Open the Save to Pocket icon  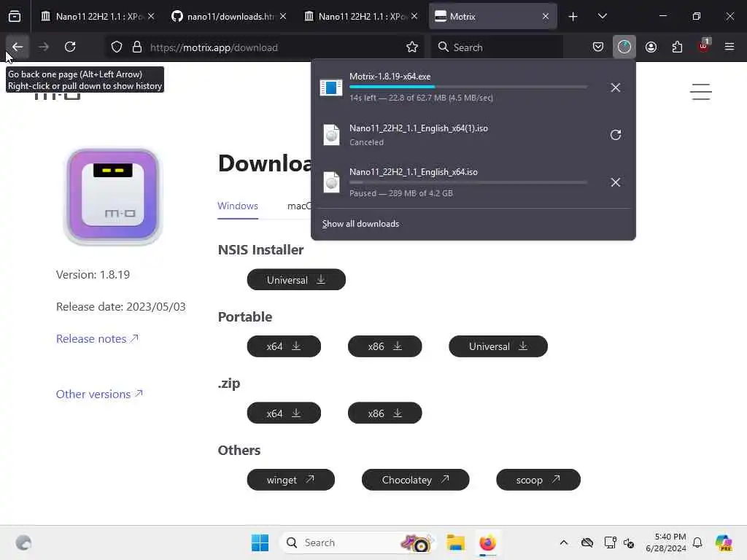point(598,47)
